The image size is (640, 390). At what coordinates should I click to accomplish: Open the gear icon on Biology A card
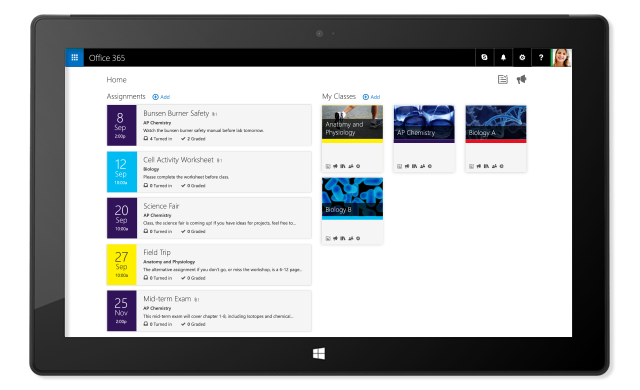click(x=502, y=166)
